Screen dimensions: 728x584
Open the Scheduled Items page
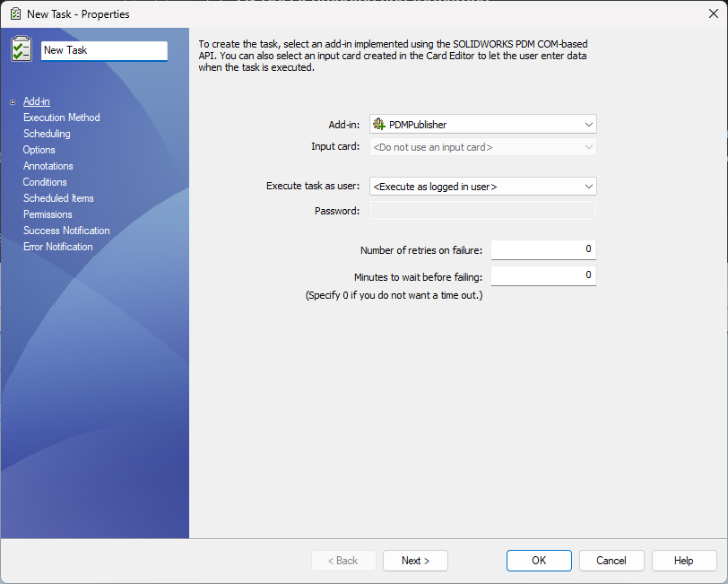point(58,198)
